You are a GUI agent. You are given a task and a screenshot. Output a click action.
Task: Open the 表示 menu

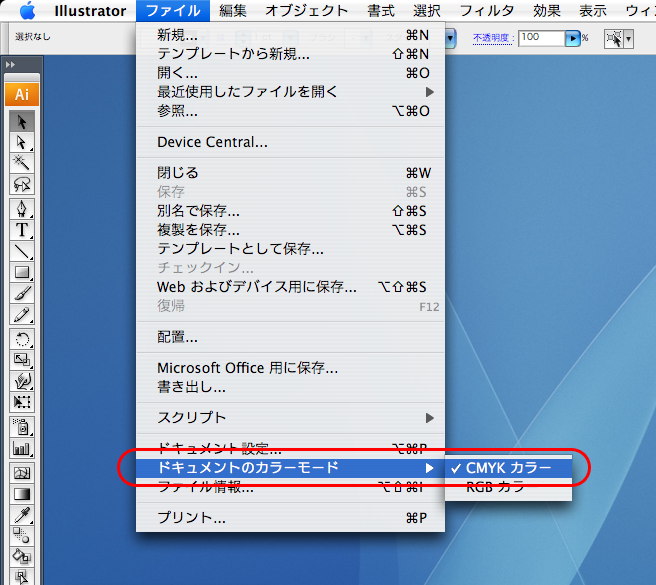(593, 11)
